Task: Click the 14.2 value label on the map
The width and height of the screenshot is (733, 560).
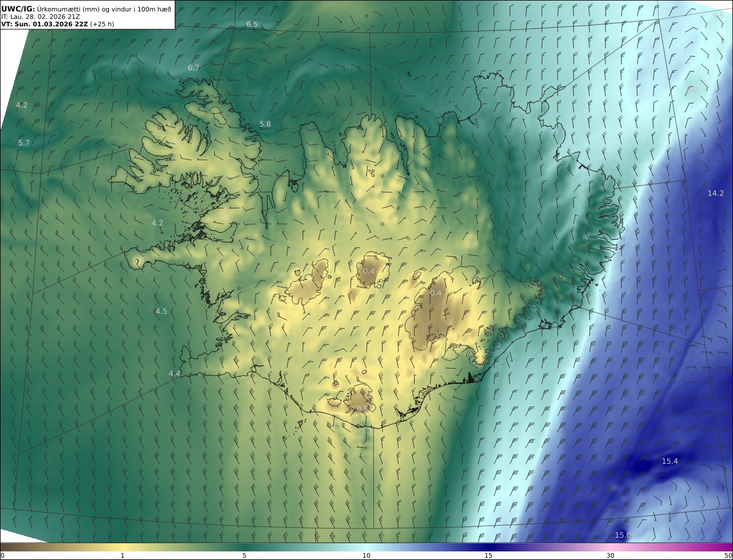Action: click(716, 193)
